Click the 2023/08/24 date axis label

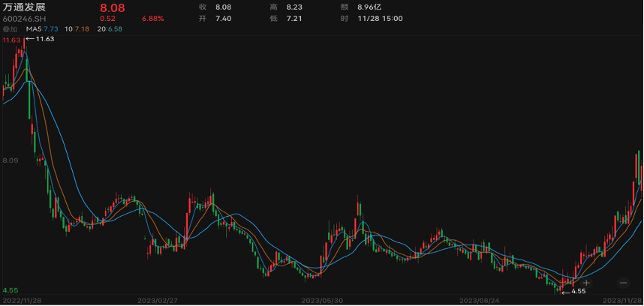click(480, 301)
